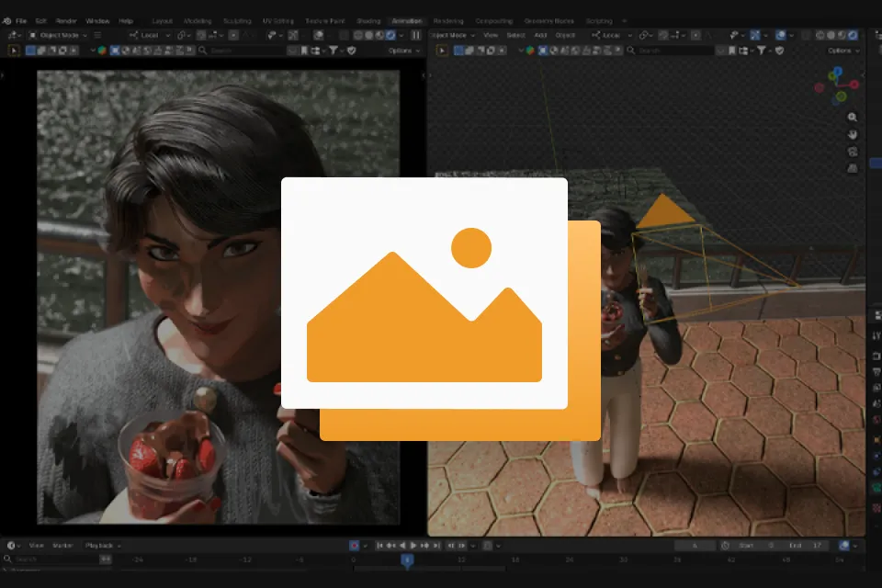The height and width of the screenshot is (588, 882).
Task: Select wireframe shading mode in right viewport
Action: pyautogui.click(x=820, y=35)
